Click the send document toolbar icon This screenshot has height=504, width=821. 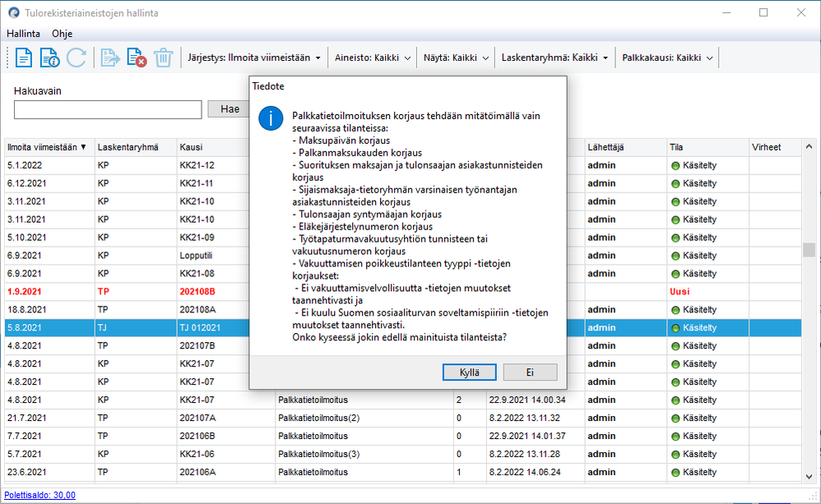110,58
